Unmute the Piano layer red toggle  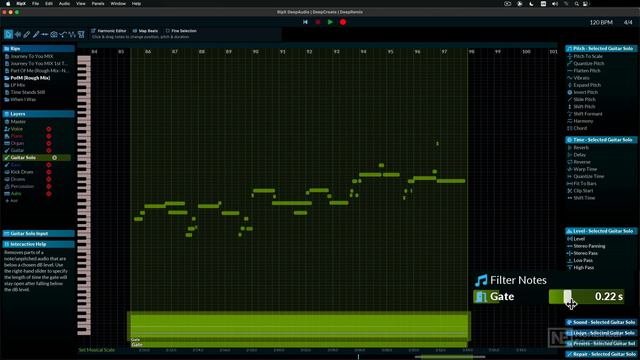point(49,136)
